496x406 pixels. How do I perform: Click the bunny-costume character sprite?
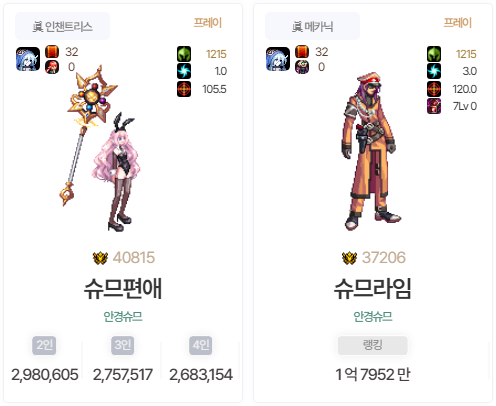point(118,172)
